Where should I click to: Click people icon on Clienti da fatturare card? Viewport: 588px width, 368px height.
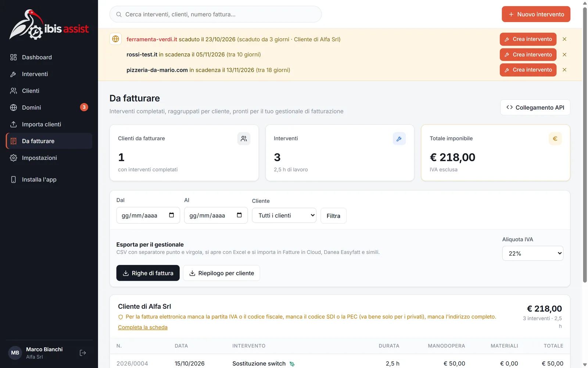[244, 139]
